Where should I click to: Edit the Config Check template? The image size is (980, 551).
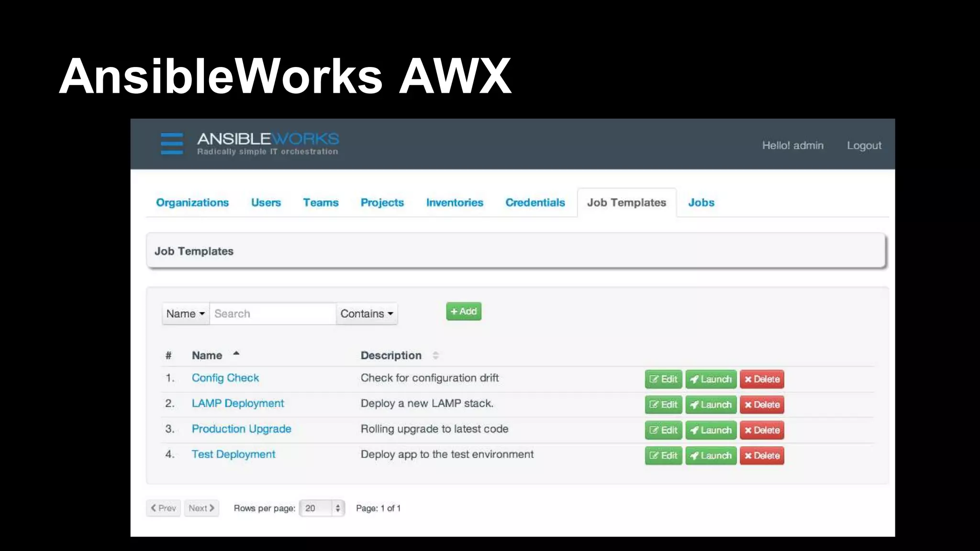pos(663,379)
